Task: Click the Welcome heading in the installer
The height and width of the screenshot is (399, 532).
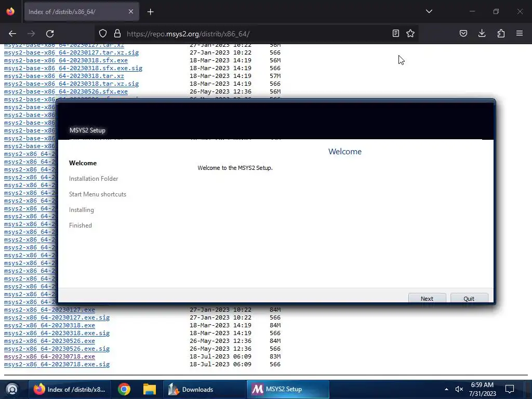Action: (x=345, y=152)
